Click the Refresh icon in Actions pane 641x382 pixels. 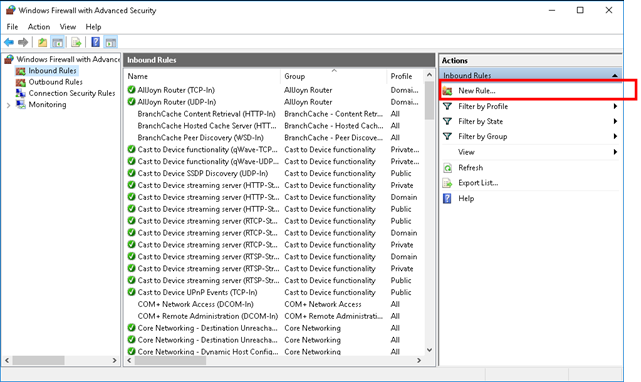tap(447, 168)
